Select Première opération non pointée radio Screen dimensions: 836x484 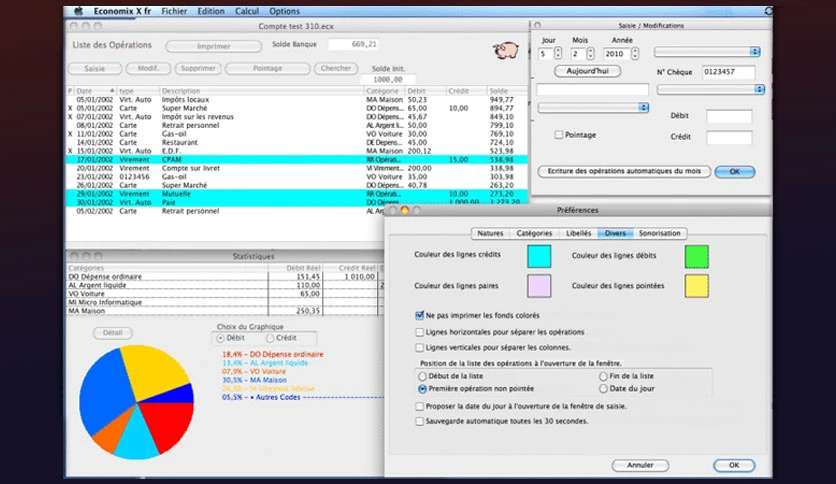click(x=422, y=389)
